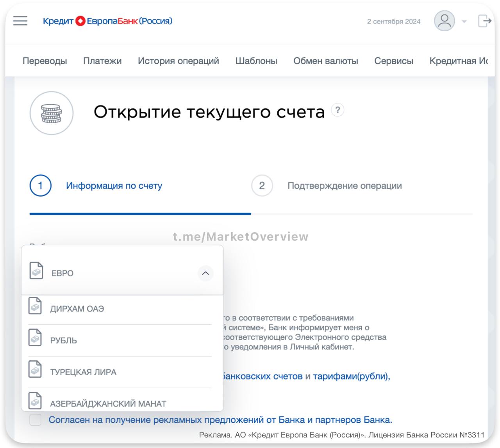Click the coins account icon

52,113
